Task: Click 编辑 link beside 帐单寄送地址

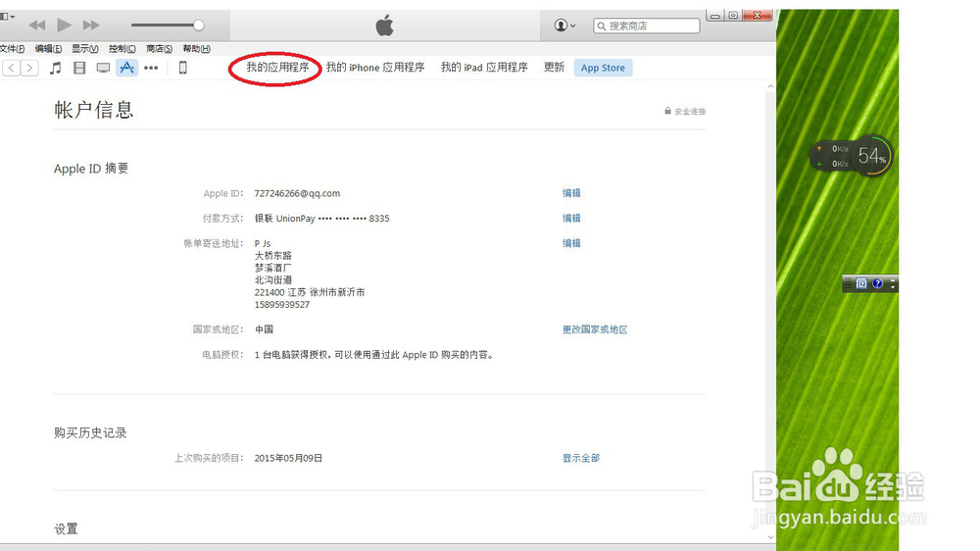Action: [571, 243]
